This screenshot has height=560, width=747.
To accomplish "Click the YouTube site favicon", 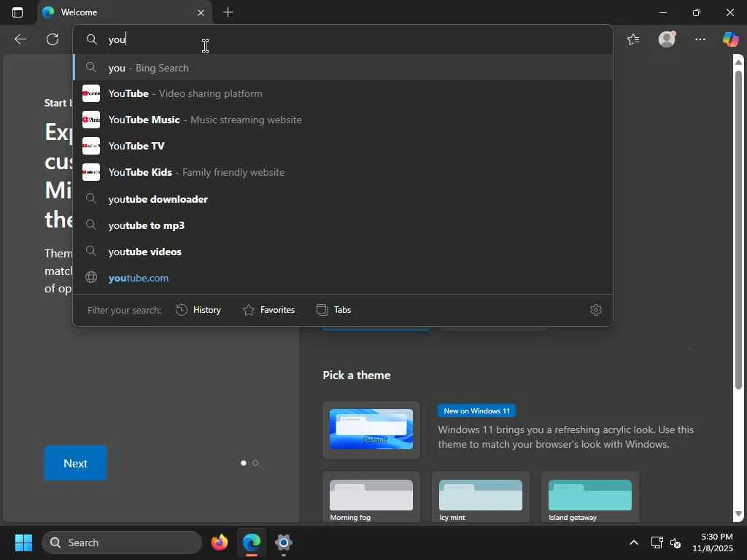I will tap(91, 93).
